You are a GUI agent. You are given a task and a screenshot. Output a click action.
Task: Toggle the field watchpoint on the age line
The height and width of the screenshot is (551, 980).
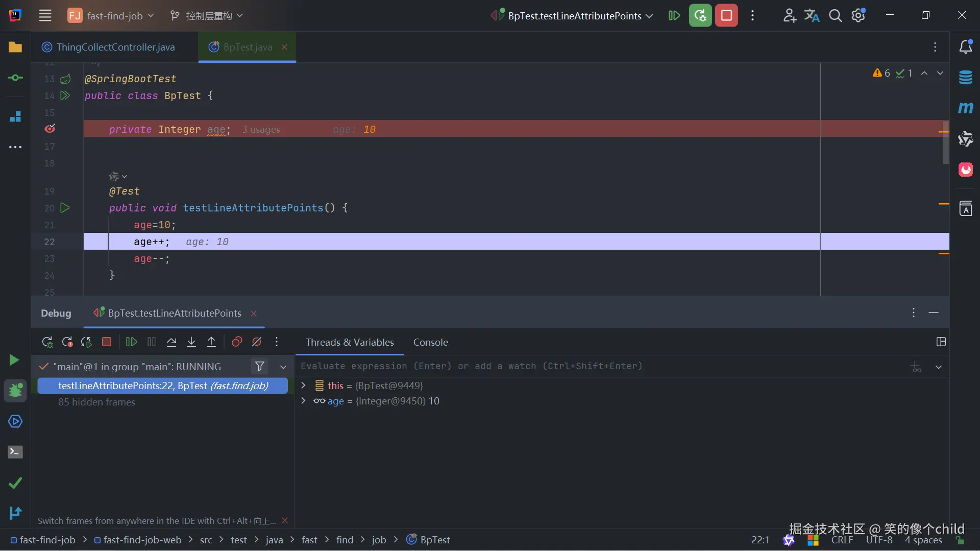pyautogui.click(x=50, y=129)
